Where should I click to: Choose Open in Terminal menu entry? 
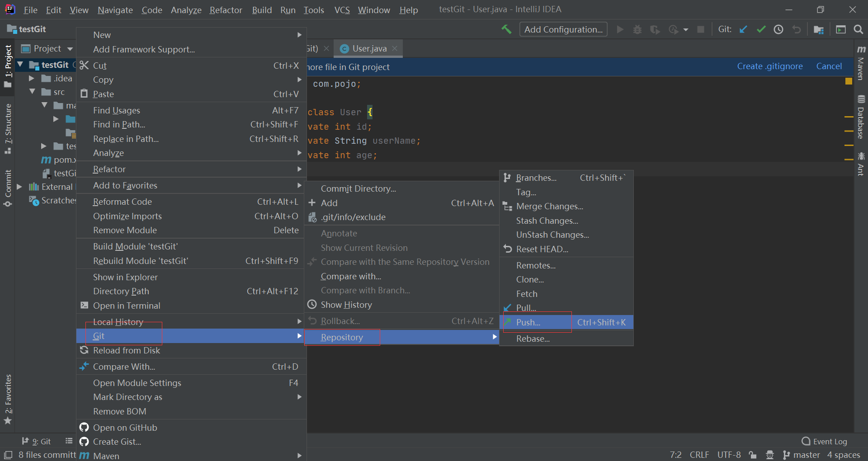(x=191, y=306)
